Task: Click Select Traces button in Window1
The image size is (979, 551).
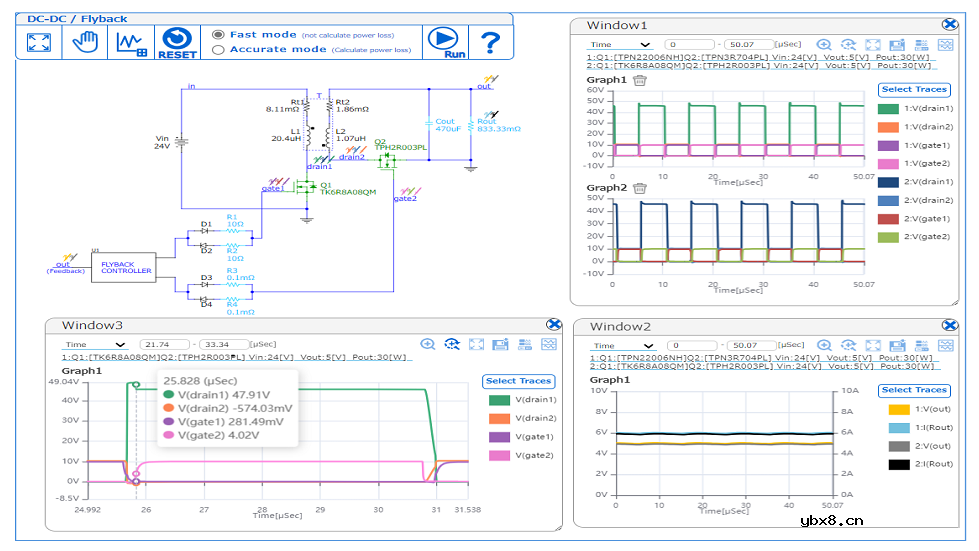Action: click(914, 90)
